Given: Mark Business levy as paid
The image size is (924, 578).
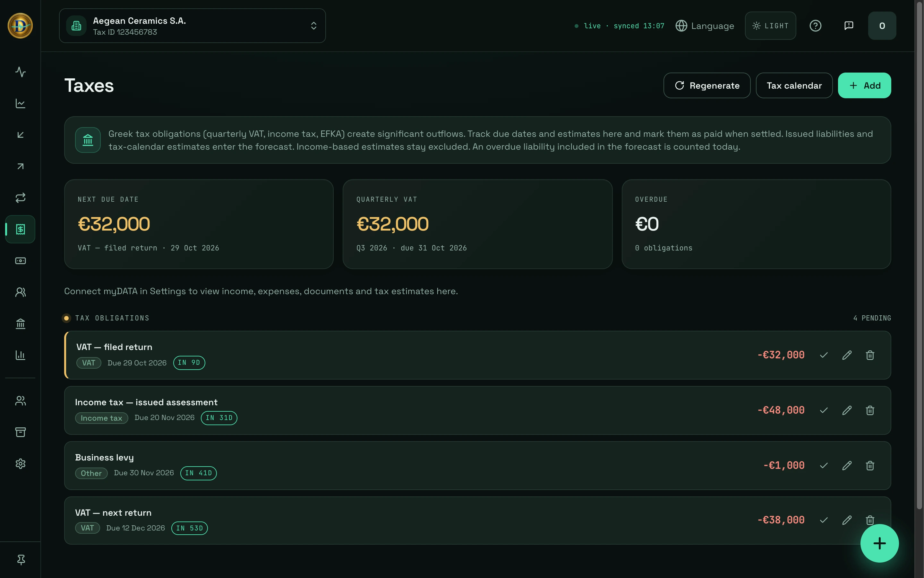Looking at the screenshot, I should [824, 466].
